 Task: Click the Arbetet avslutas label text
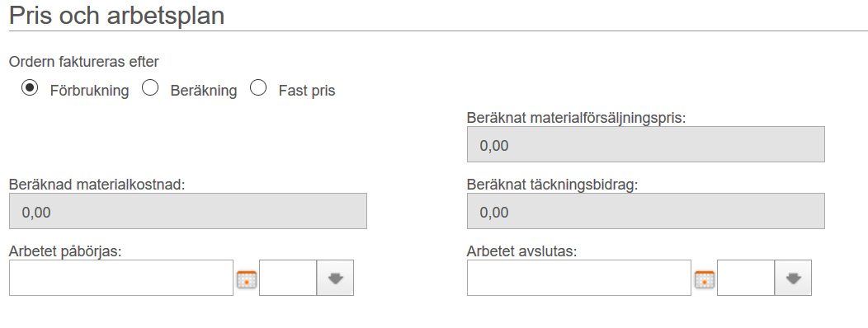(522, 251)
